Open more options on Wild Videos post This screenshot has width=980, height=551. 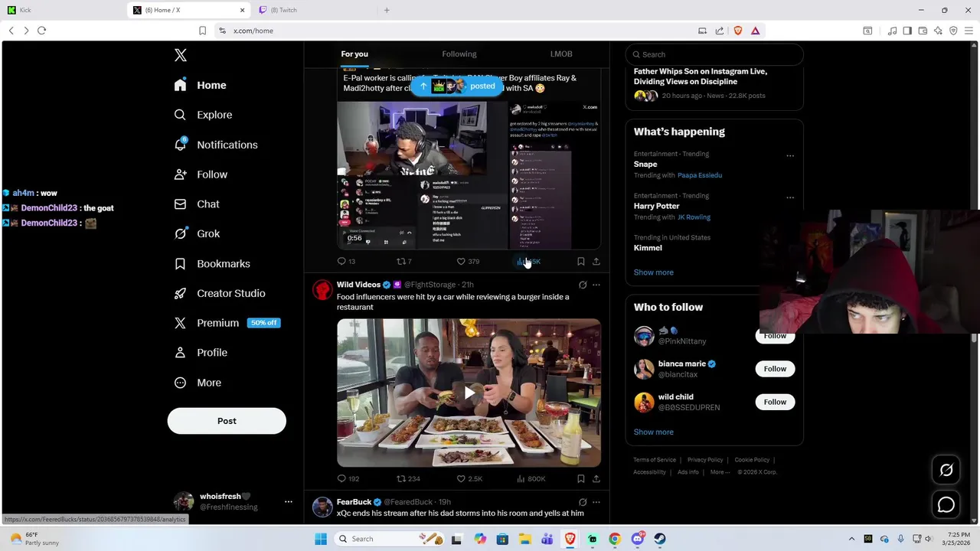[x=596, y=285]
